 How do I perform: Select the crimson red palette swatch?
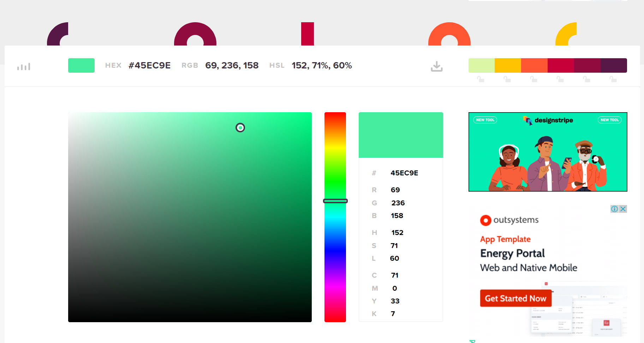[x=561, y=65]
